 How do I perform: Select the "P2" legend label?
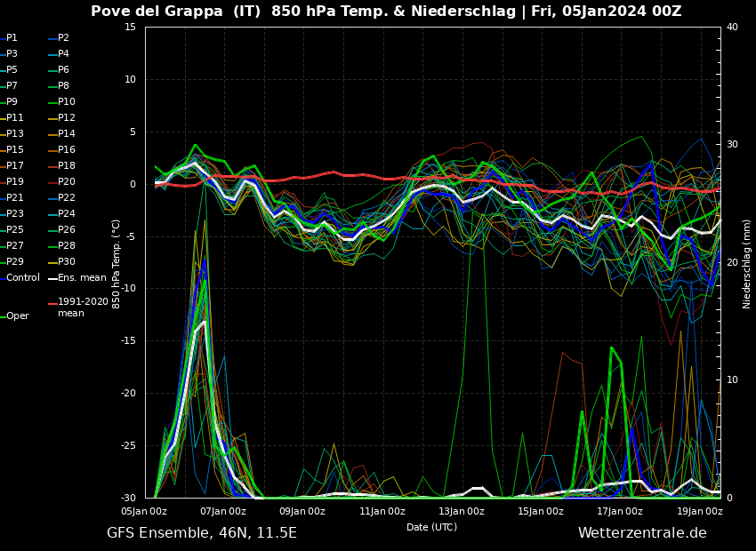(x=59, y=37)
